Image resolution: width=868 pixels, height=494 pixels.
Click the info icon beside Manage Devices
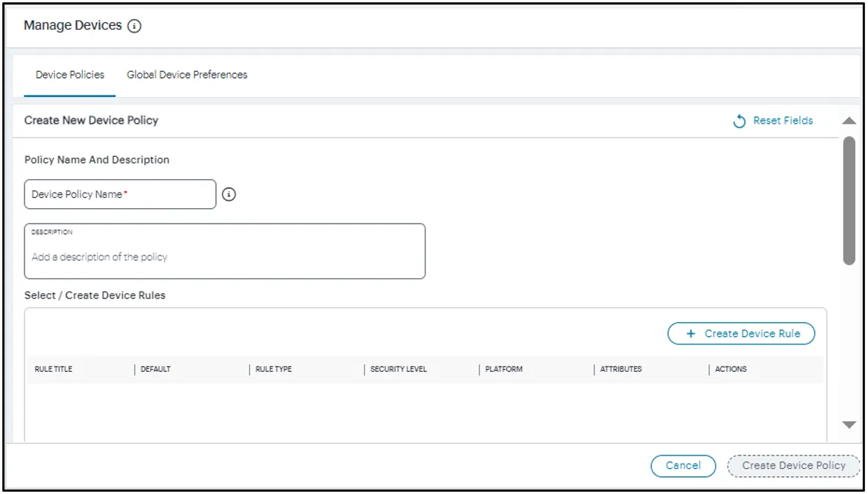click(x=135, y=25)
